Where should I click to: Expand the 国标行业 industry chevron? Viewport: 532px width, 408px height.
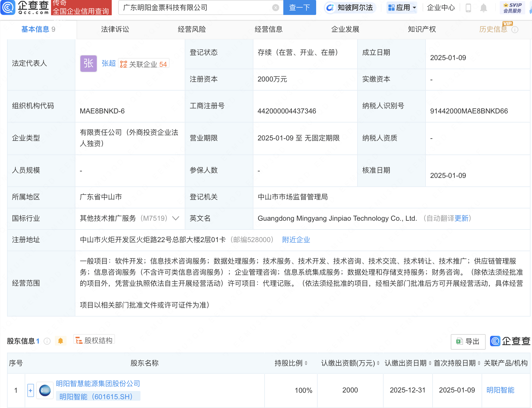(x=176, y=218)
